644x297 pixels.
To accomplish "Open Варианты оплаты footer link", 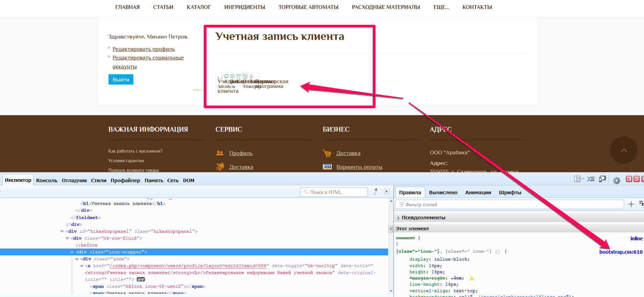I will (x=359, y=167).
